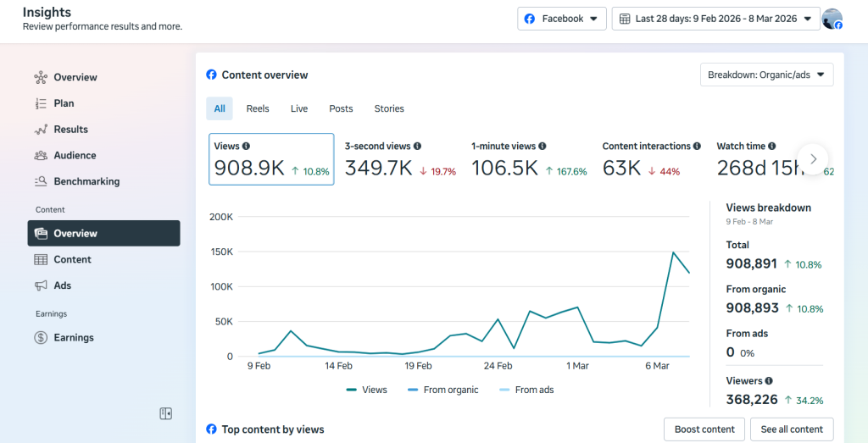Click the Overview network icon in sidebar

pos(41,78)
